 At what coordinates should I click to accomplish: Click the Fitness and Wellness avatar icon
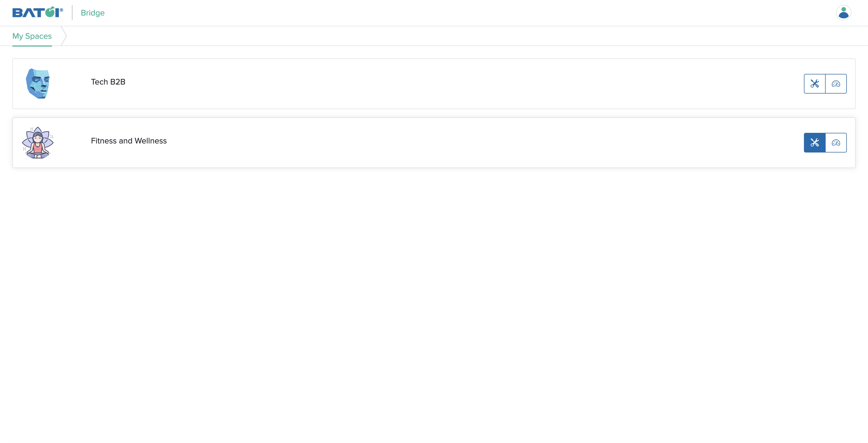point(37,142)
